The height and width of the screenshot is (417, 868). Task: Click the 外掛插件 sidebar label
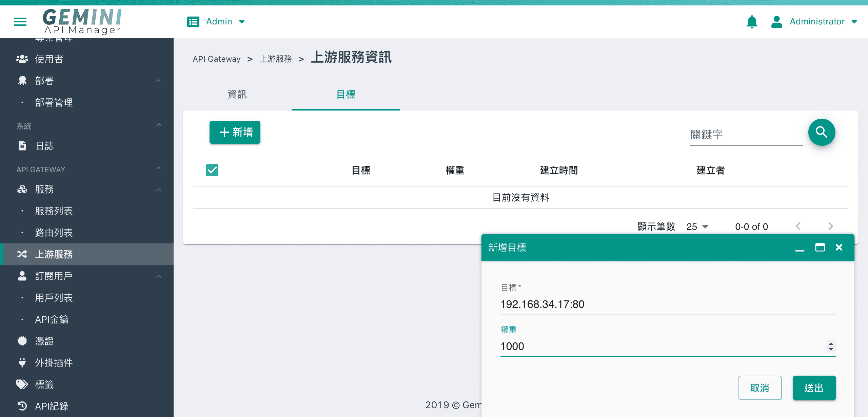pos(54,363)
